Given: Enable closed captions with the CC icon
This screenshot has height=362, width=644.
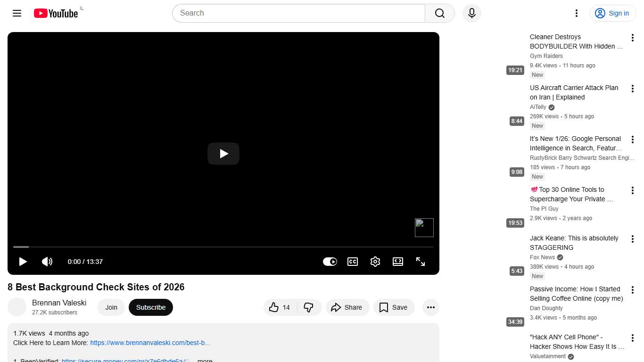Looking at the screenshot, I should pyautogui.click(x=352, y=262).
